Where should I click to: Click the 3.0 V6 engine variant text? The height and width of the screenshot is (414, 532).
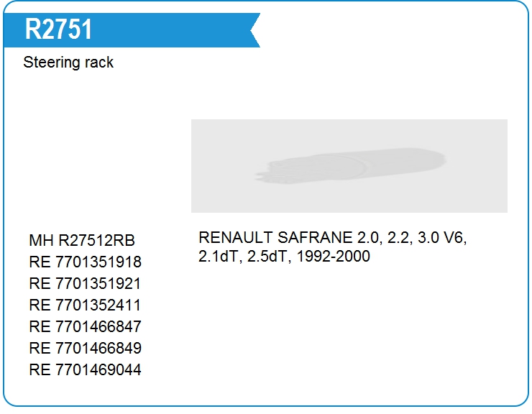click(442, 237)
